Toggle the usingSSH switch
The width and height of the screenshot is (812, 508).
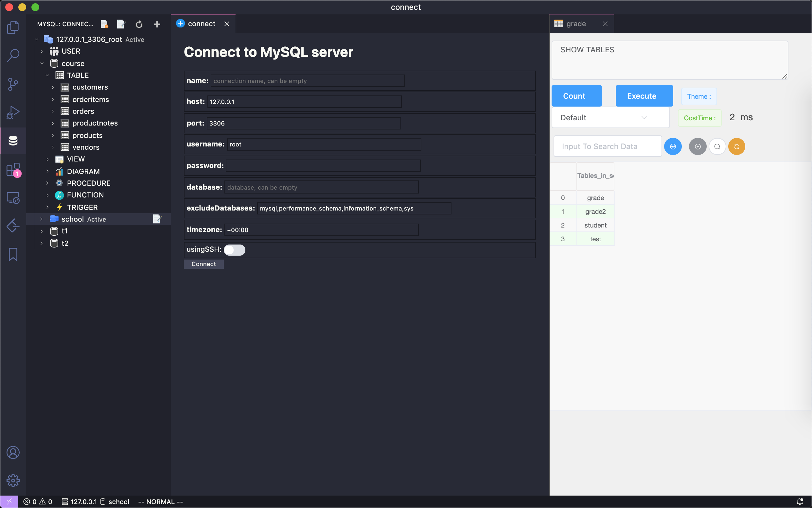coord(234,250)
